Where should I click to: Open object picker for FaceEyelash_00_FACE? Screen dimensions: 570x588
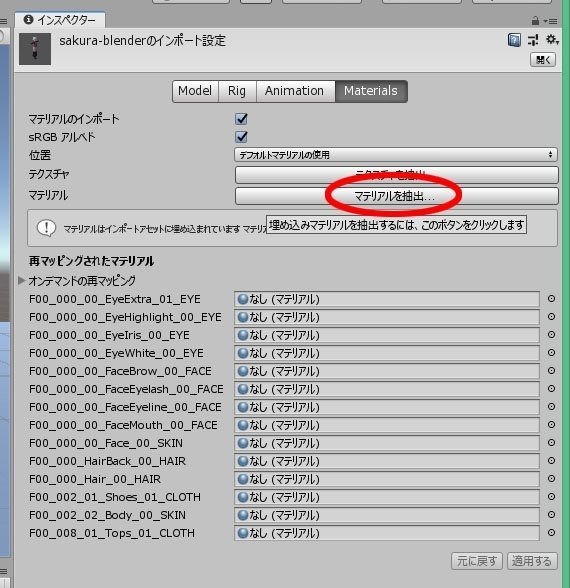tap(551, 389)
